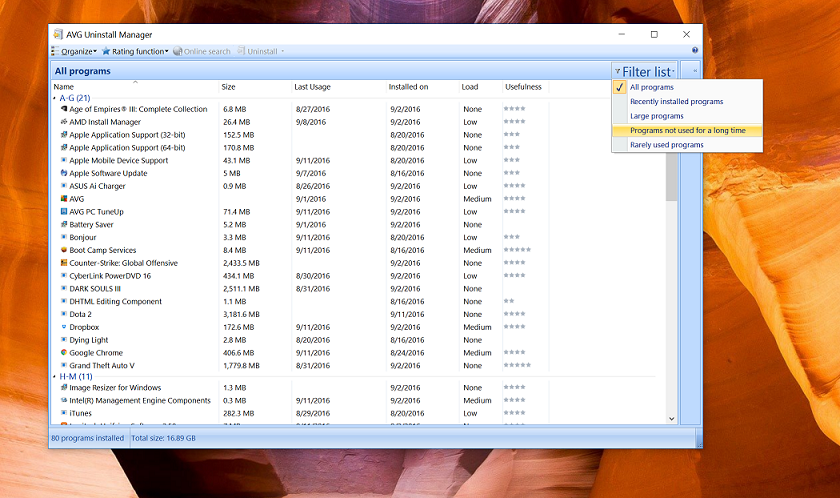This screenshot has width=840, height=498.
Task: Open the Uninstall dropdown arrow
Action: coord(282,51)
